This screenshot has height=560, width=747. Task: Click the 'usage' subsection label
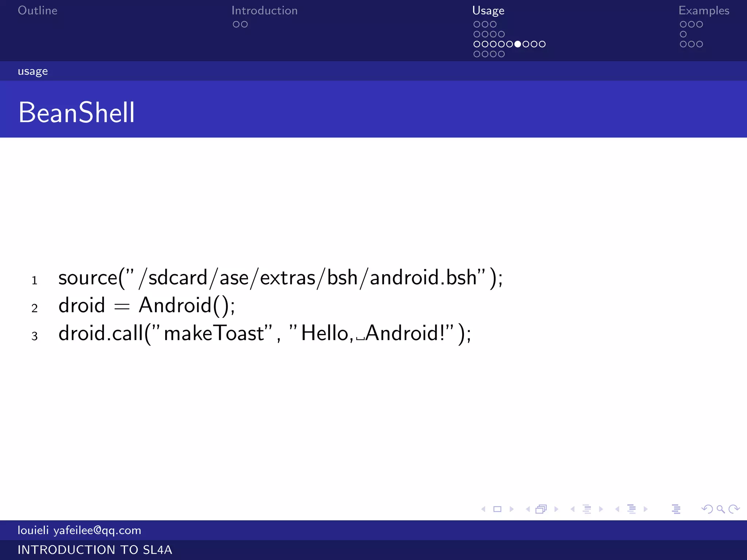33,71
